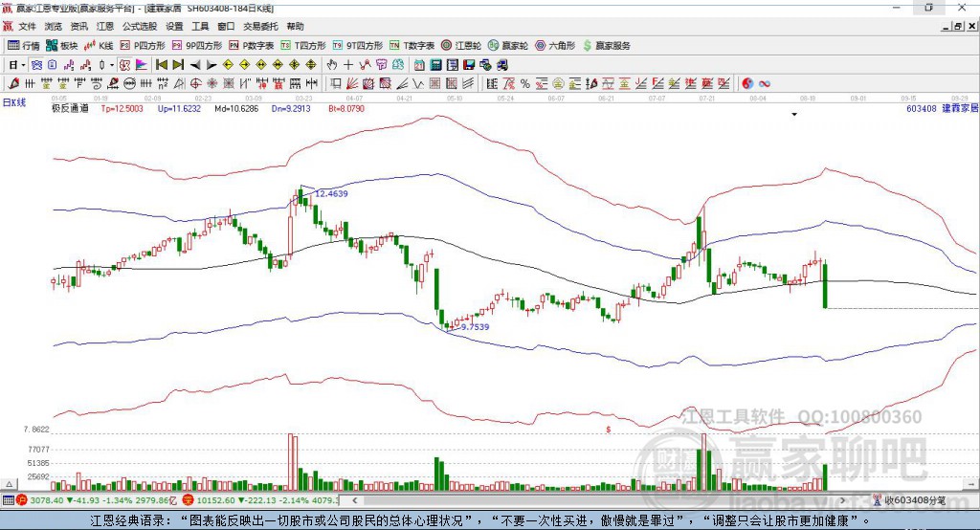This screenshot has width=980, height=530.
Task: Open the P四方形 tool
Action: (x=143, y=46)
